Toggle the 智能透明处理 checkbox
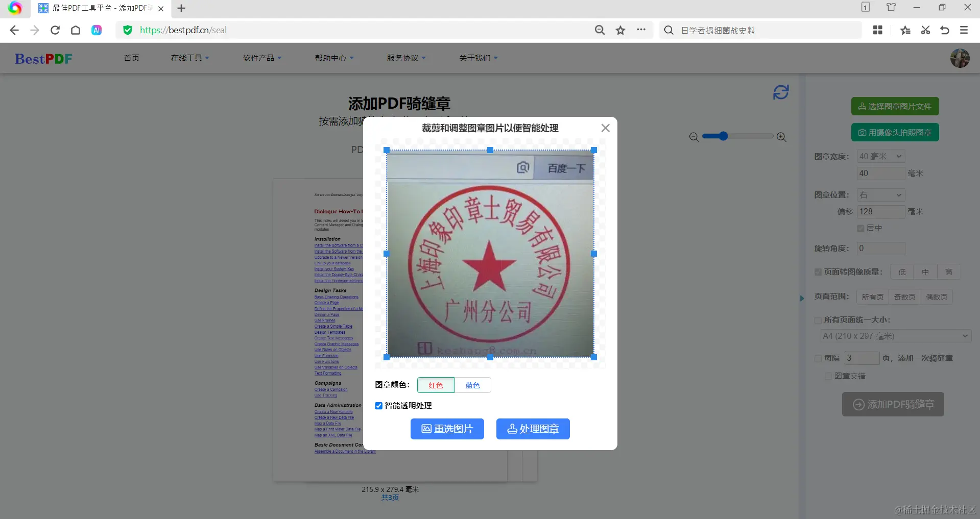This screenshot has width=980, height=519. [x=379, y=406]
